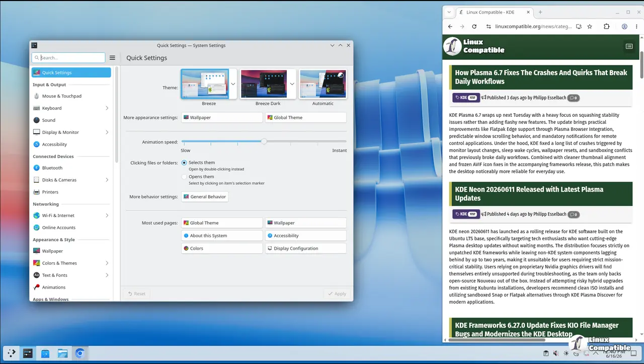Open Sound settings in the sidebar

(71, 120)
